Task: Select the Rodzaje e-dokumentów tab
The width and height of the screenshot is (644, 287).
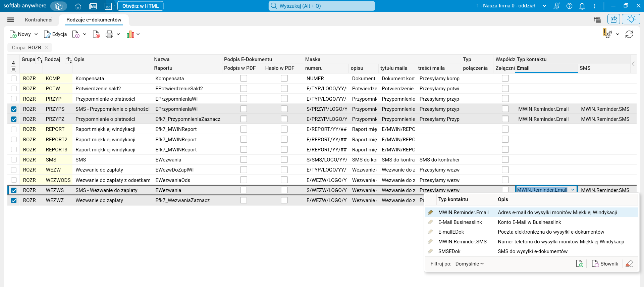Action: [x=94, y=20]
